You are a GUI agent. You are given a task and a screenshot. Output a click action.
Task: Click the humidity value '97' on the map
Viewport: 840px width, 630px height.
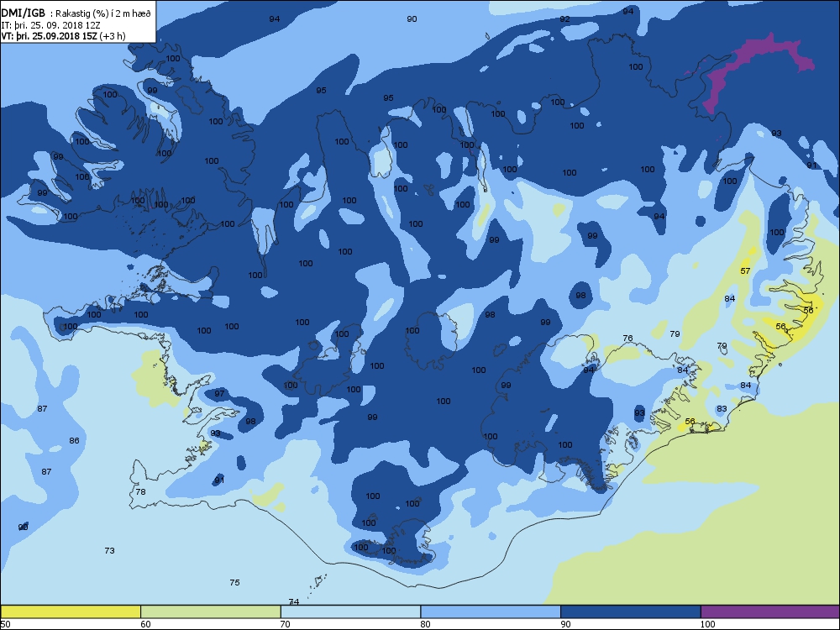tap(219, 393)
